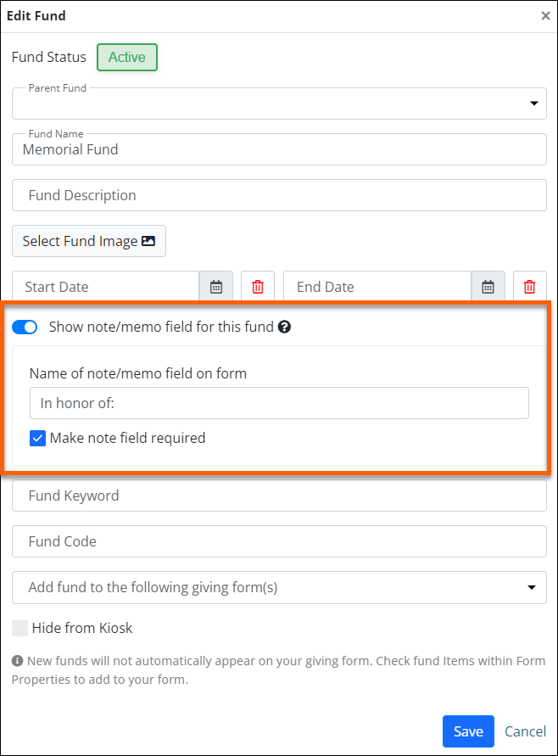
Task: Cancel editing the fund
Action: point(525,731)
